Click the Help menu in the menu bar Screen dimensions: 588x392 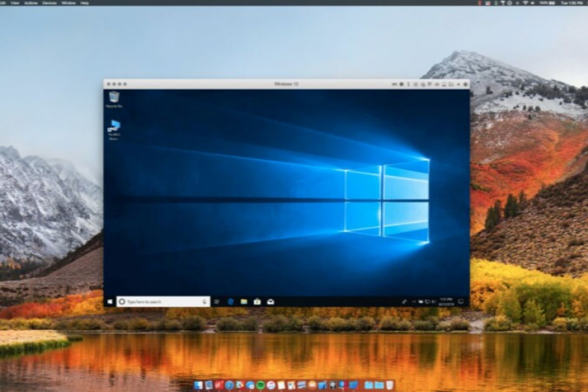click(x=85, y=2)
